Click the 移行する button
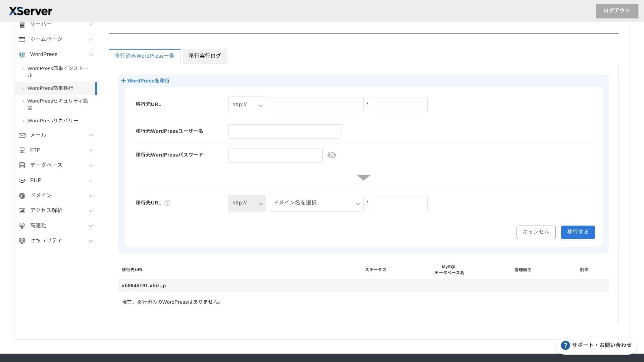Image resolution: width=644 pixels, height=362 pixels. pos(578,232)
